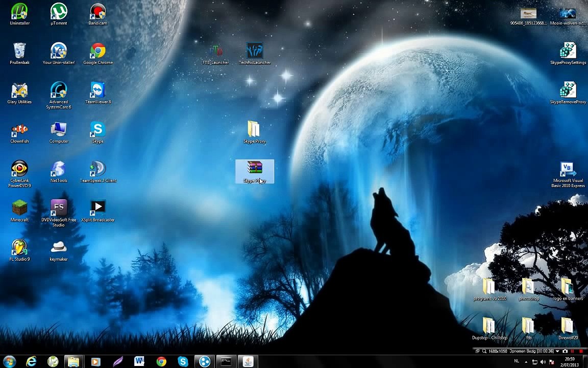Expand the Bandicam recording bar dropdown
This screenshot has height=368, width=588.
557,351
